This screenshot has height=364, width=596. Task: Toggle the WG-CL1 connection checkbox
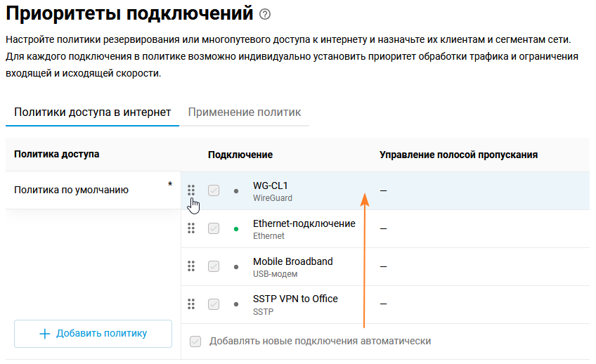coord(214,190)
